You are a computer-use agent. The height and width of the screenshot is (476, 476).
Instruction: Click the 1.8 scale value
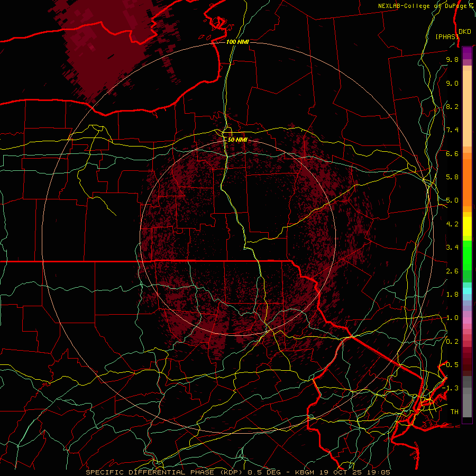click(x=452, y=295)
